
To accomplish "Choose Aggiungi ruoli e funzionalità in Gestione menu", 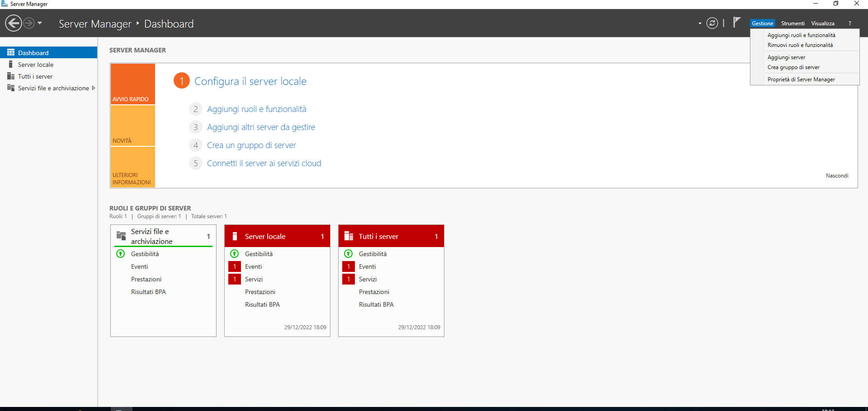I will [x=801, y=35].
